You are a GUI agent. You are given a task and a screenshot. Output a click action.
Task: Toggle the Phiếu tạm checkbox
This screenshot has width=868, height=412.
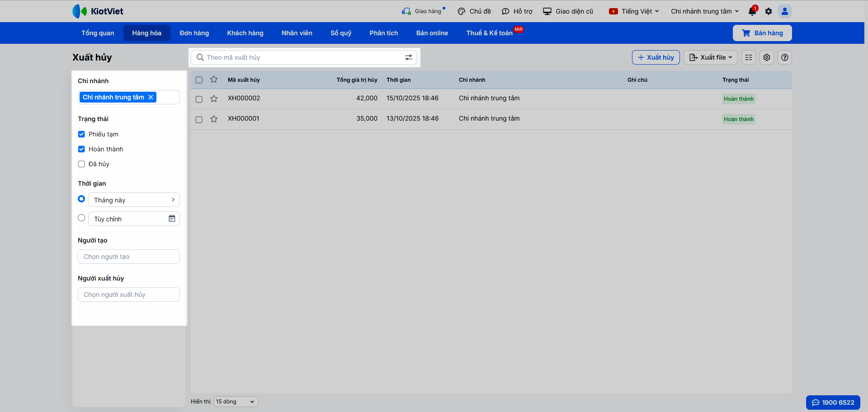[x=81, y=134]
